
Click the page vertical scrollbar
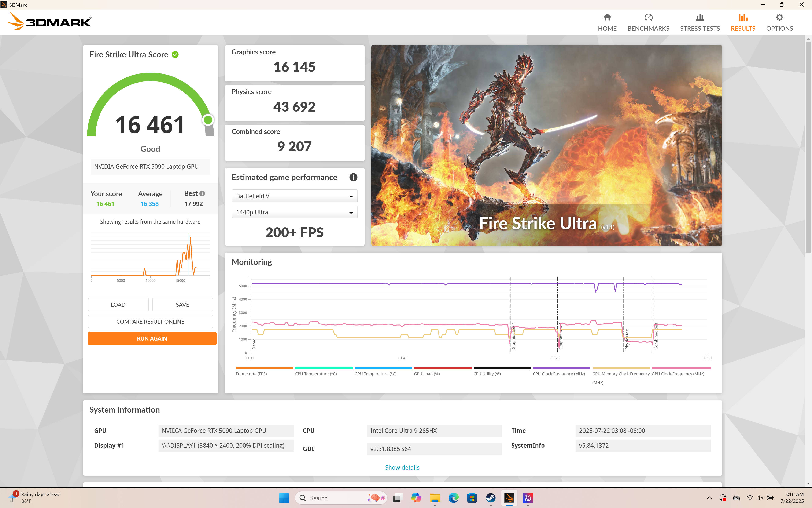click(x=808, y=147)
